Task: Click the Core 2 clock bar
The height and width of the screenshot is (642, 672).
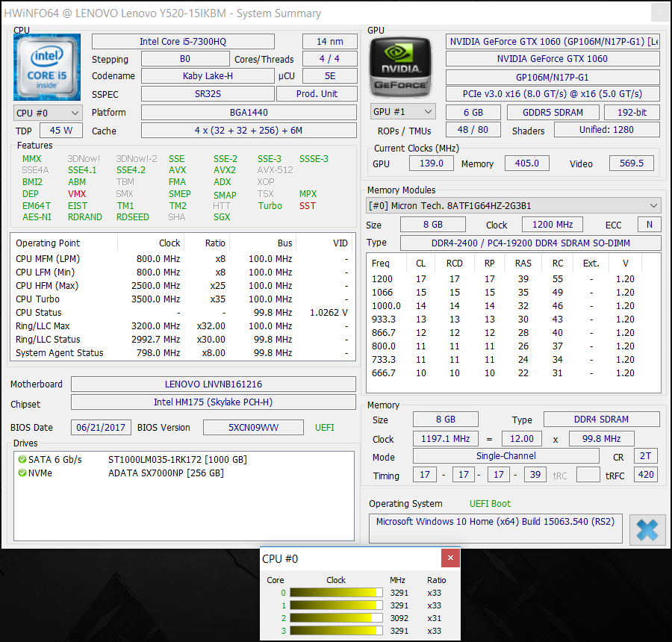Action: [x=336, y=618]
